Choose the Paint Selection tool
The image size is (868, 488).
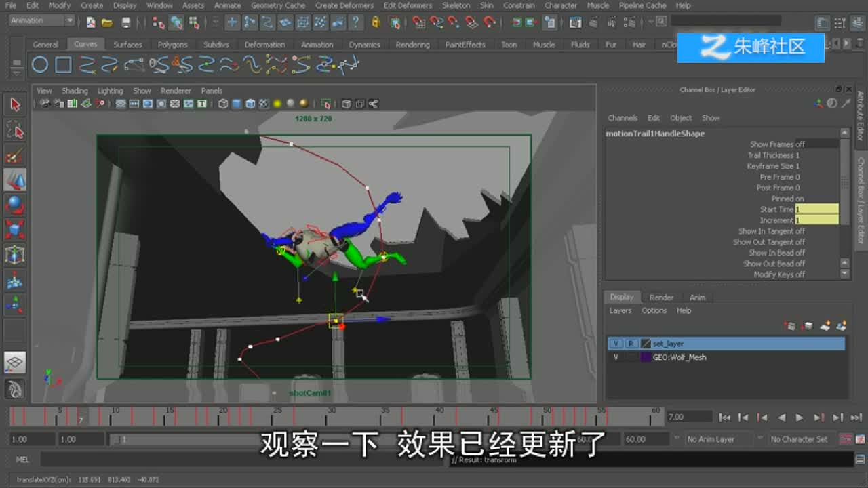(x=15, y=155)
